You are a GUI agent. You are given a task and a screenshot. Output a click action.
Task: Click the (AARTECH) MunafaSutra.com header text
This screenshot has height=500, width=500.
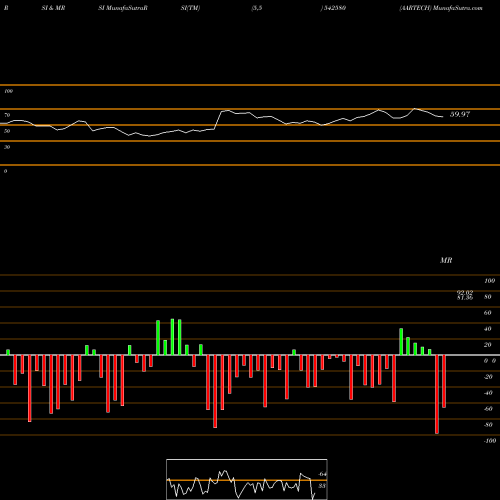(441, 8)
